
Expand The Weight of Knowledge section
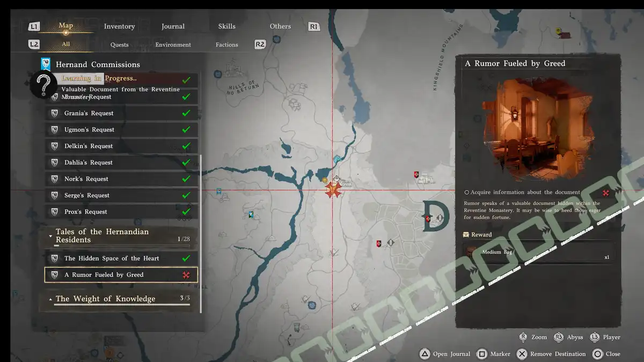(51, 299)
